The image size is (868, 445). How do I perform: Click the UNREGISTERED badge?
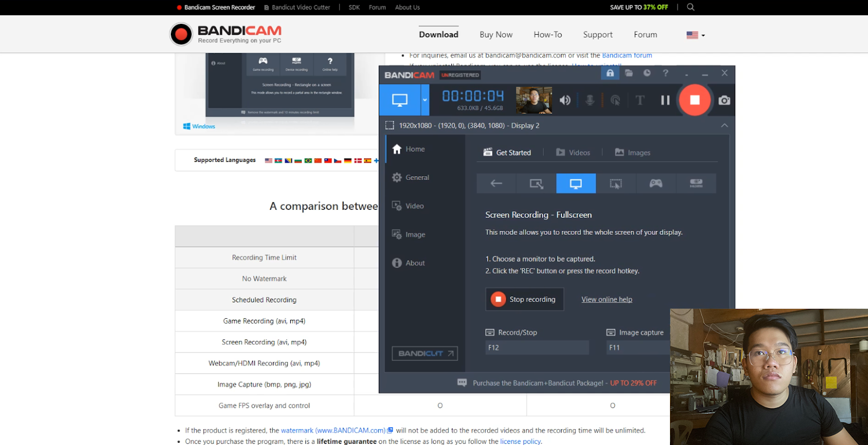click(460, 75)
